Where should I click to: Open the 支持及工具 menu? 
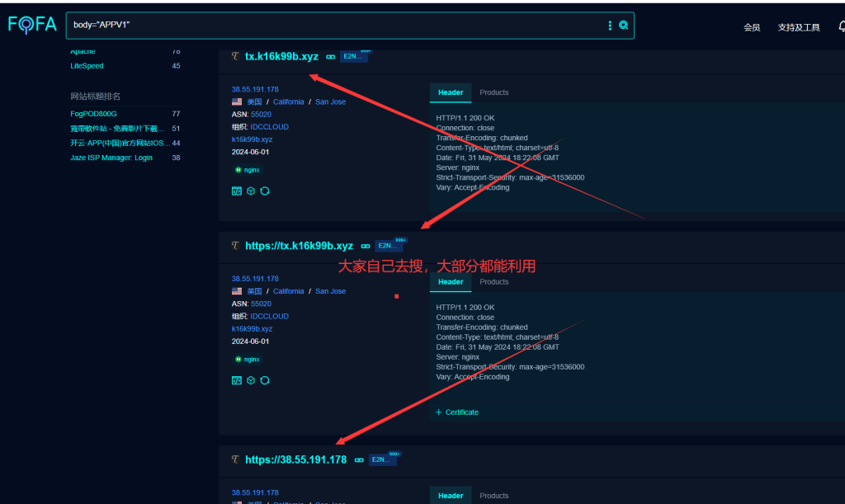tap(799, 27)
